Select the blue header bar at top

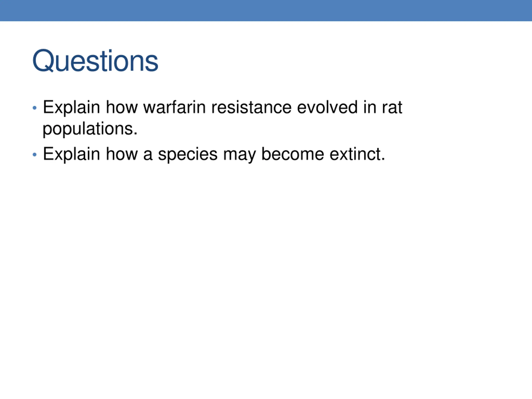[x=266, y=11]
